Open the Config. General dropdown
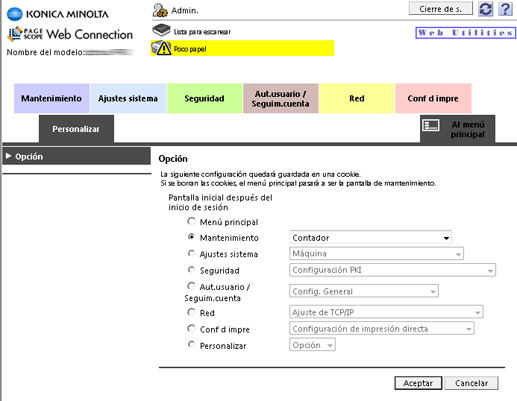Image resolution: width=517 pixels, height=401 pixels. [x=364, y=291]
